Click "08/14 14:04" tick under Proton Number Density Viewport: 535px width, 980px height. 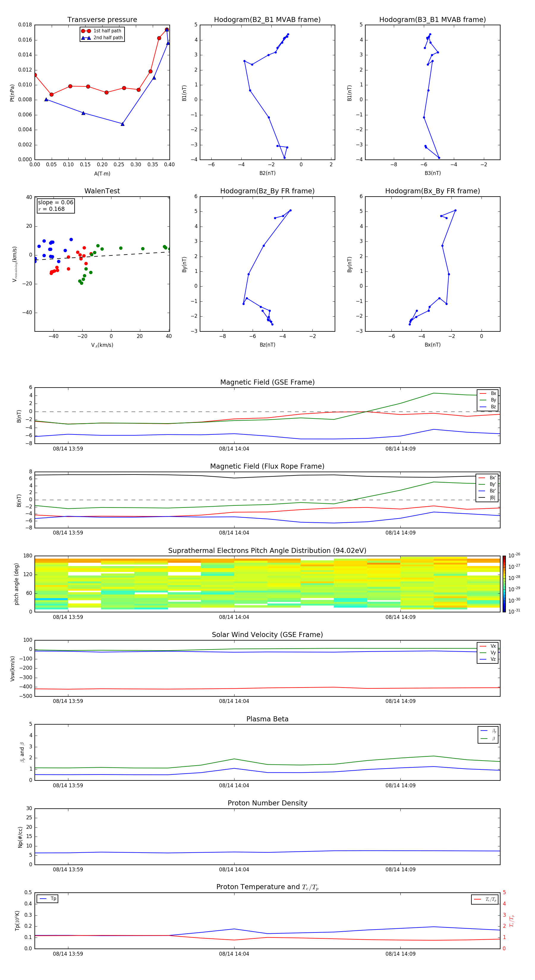click(234, 870)
